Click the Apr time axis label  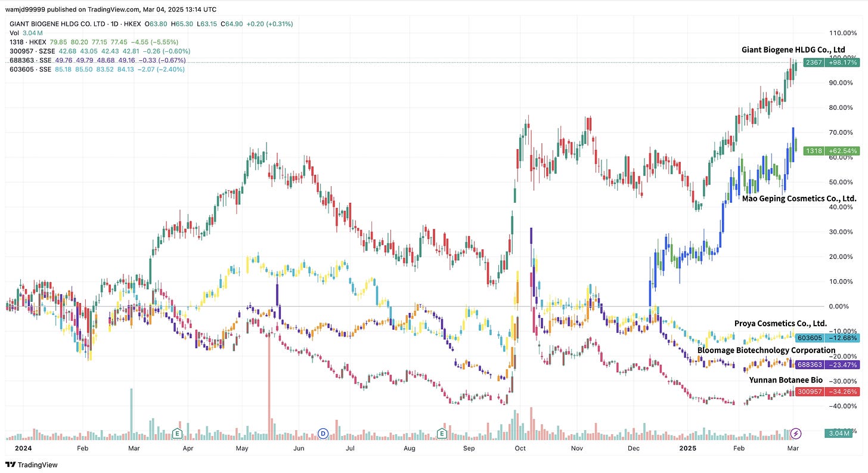click(x=188, y=447)
